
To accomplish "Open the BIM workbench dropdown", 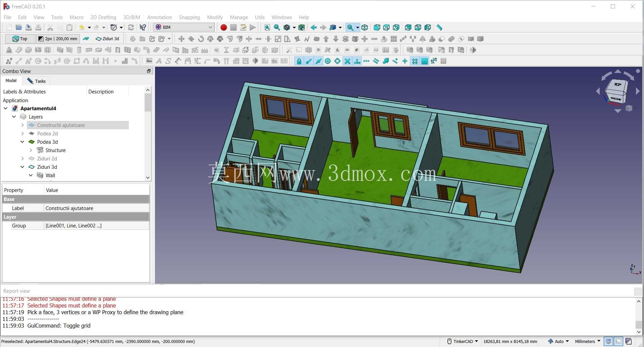I will (184, 27).
